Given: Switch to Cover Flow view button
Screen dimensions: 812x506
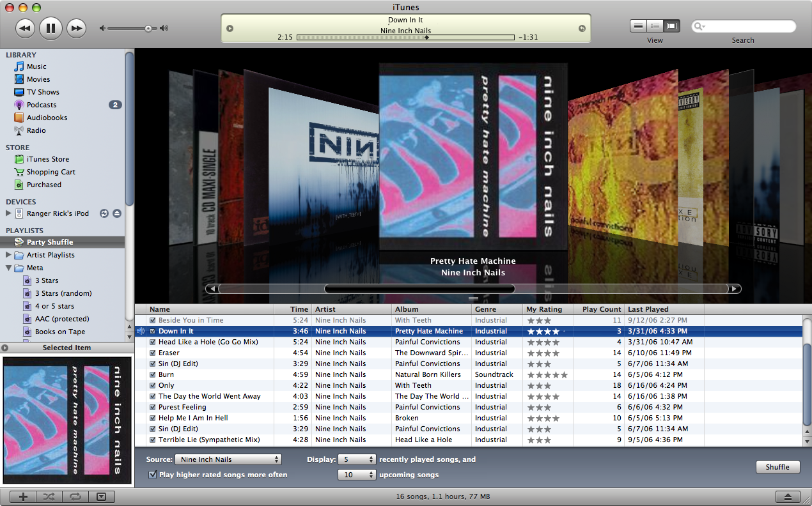Looking at the screenshot, I should (x=671, y=26).
